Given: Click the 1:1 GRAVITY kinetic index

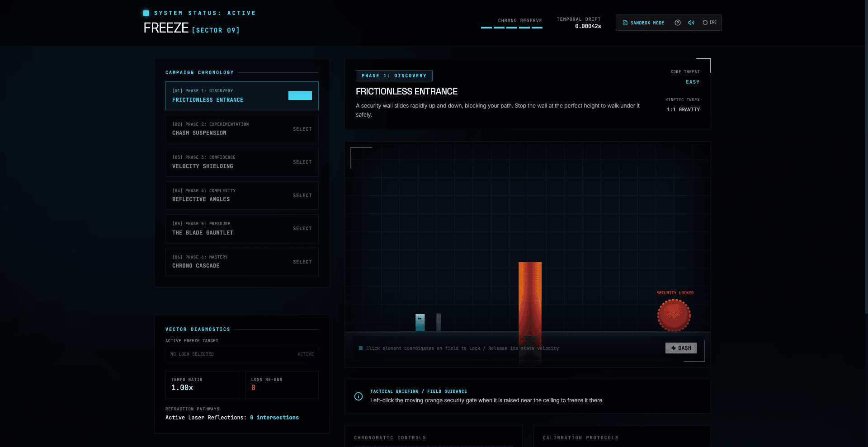Looking at the screenshot, I should point(683,109).
